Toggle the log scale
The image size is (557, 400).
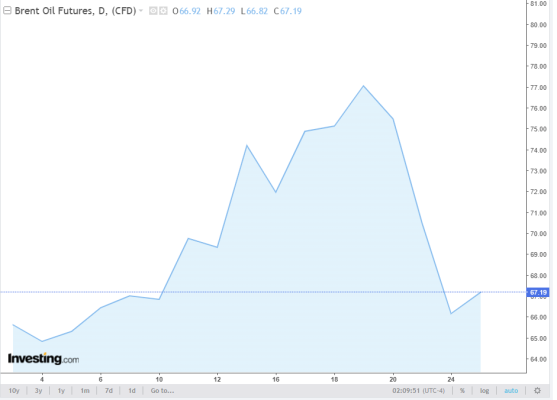(x=485, y=391)
